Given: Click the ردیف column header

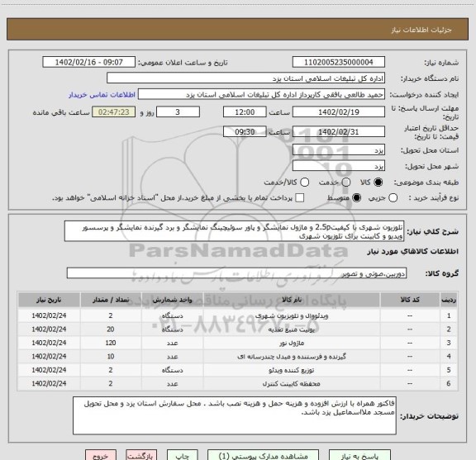Looking at the screenshot, I should (x=449, y=300).
